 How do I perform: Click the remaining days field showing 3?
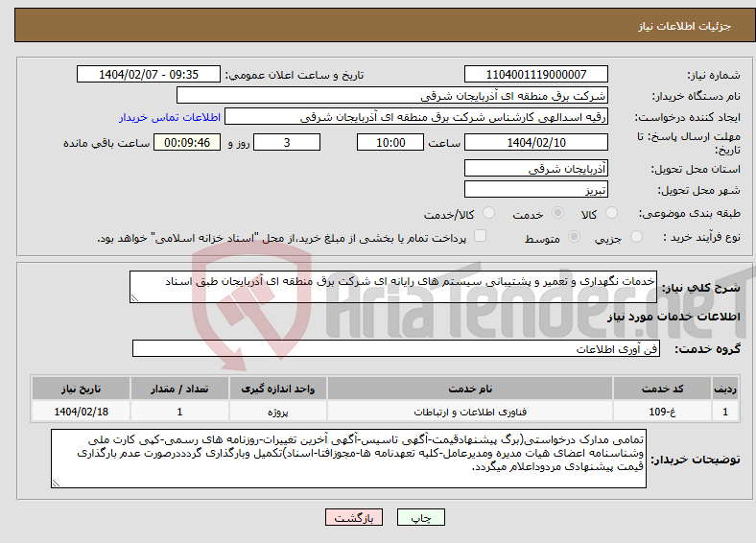[x=287, y=142]
